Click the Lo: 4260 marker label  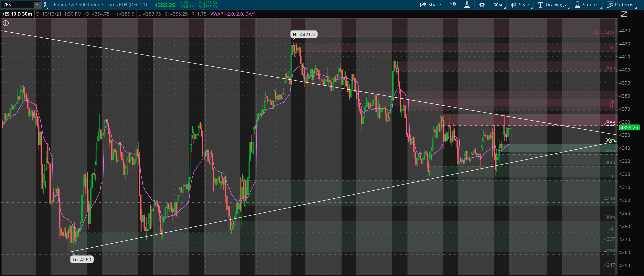[82, 259]
